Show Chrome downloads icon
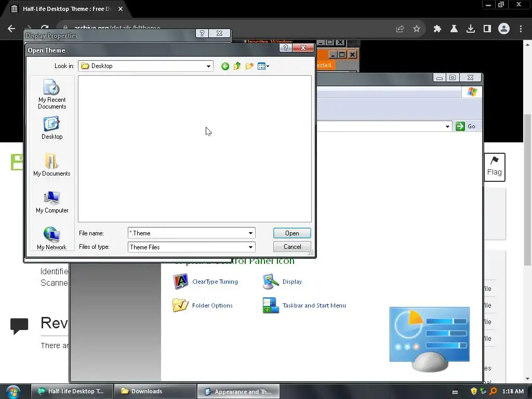 click(x=471, y=29)
